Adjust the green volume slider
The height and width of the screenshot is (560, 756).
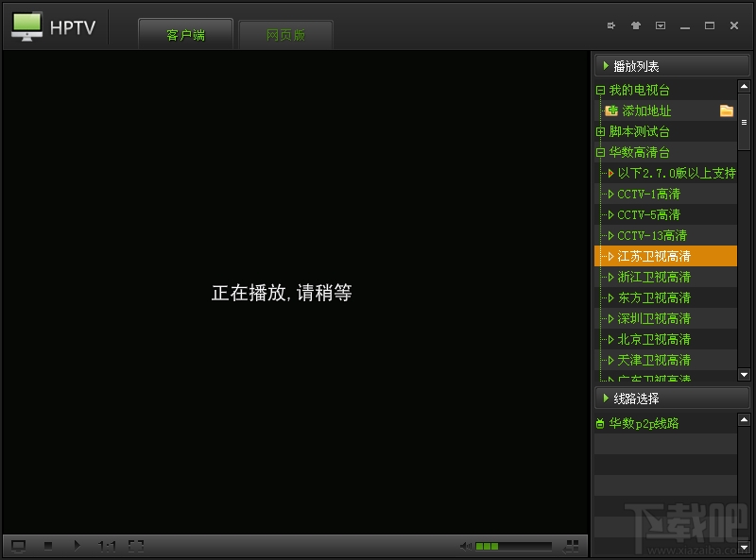pyautogui.click(x=513, y=546)
